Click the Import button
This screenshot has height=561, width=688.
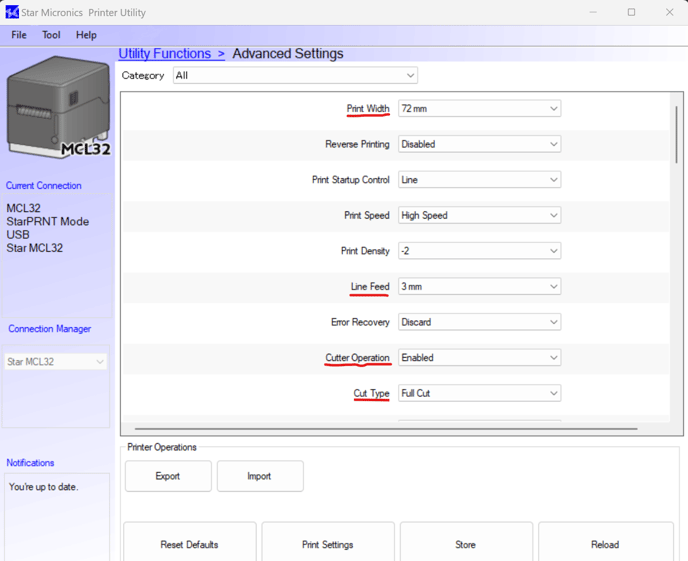tap(259, 476)
